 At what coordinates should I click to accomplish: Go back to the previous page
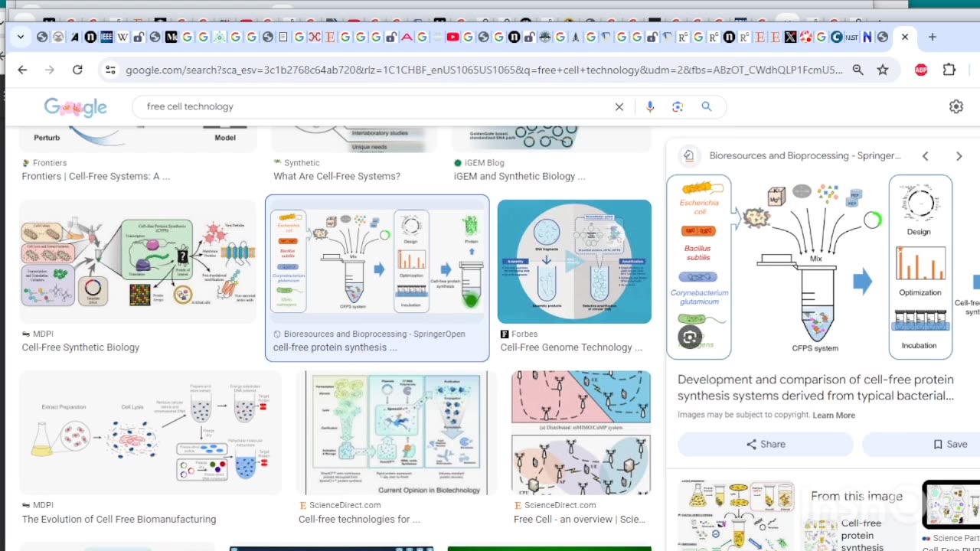pos(22,70)
